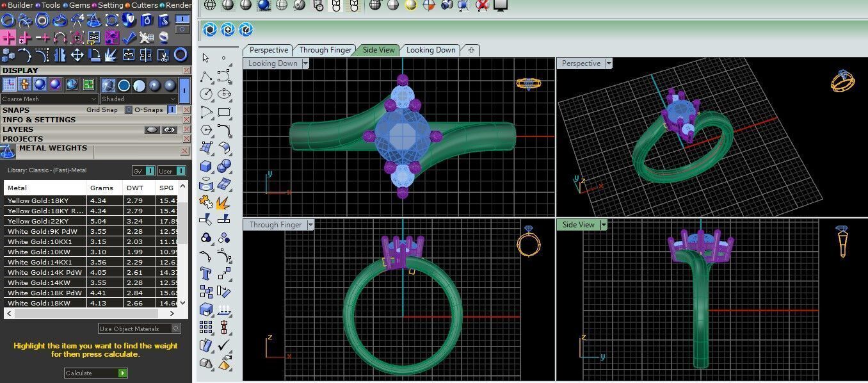Click the wireframe sphere display icon
Viewport: 868px width, 383px height.
(x=210, y=6)
